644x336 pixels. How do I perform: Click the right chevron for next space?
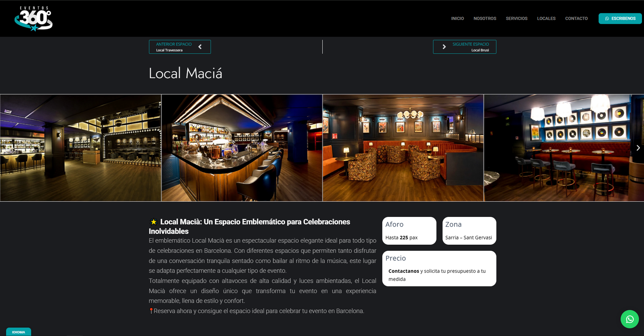444,47
